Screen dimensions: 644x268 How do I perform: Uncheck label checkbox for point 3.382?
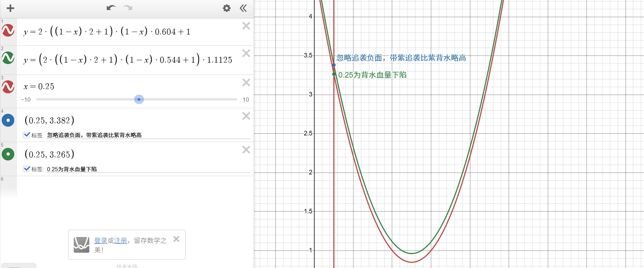pyautogui.click(x=27, y=135)
